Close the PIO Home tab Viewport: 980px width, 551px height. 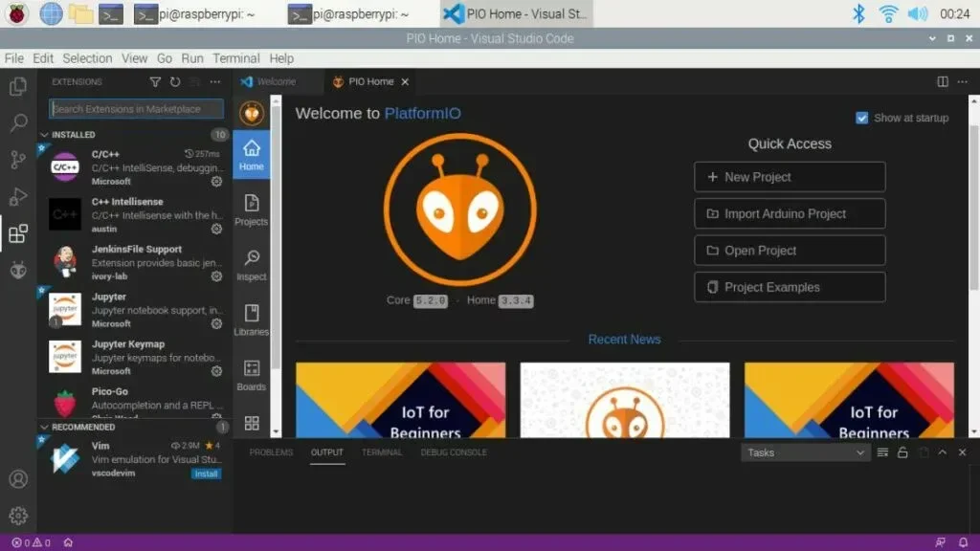tap(405, 82)
